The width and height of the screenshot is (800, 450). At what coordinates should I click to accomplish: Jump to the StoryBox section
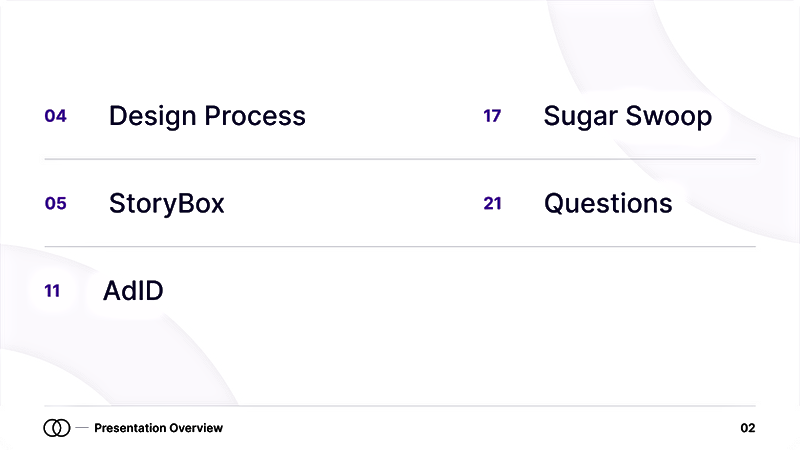click(166, 204)
